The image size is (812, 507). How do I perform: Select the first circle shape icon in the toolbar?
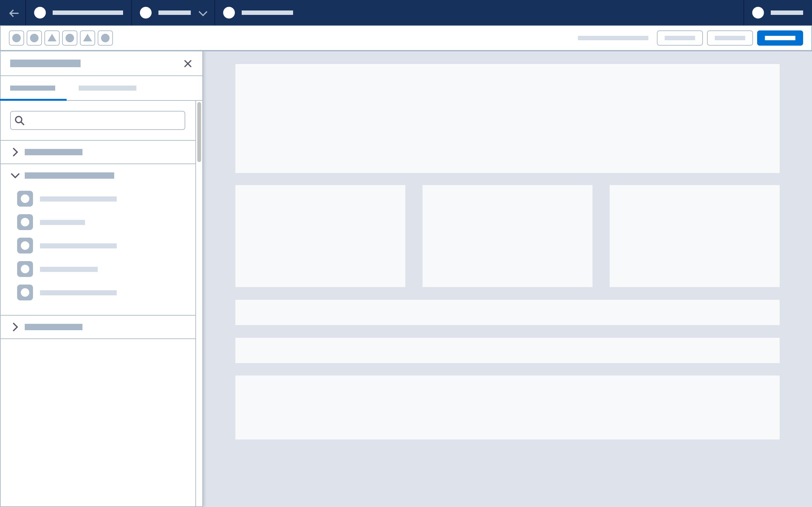pos(16,38)
